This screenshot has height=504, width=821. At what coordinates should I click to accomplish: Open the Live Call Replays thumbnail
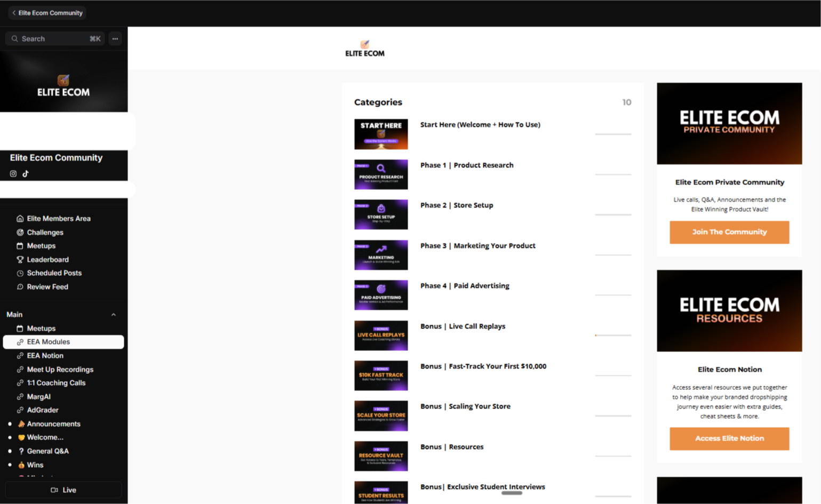click(x=381, y=335)
